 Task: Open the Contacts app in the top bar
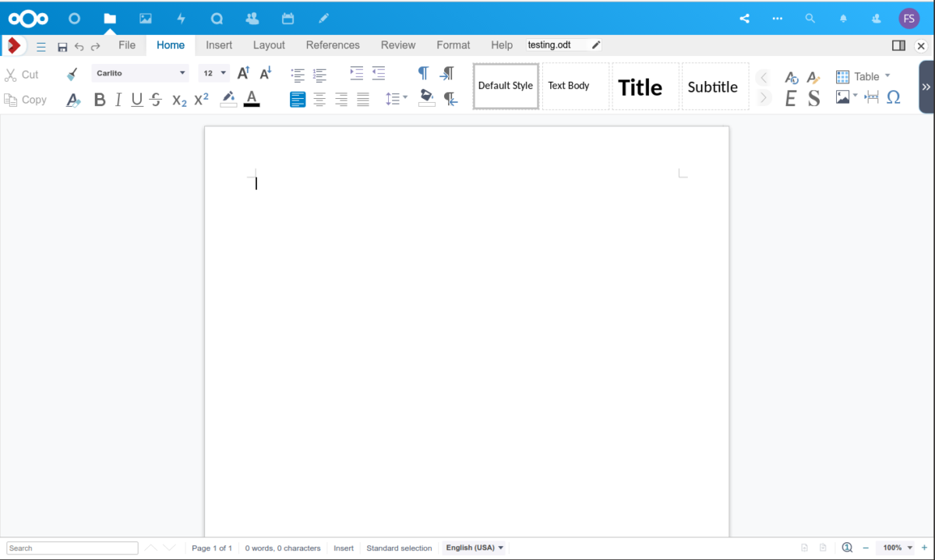coord(252,18)
